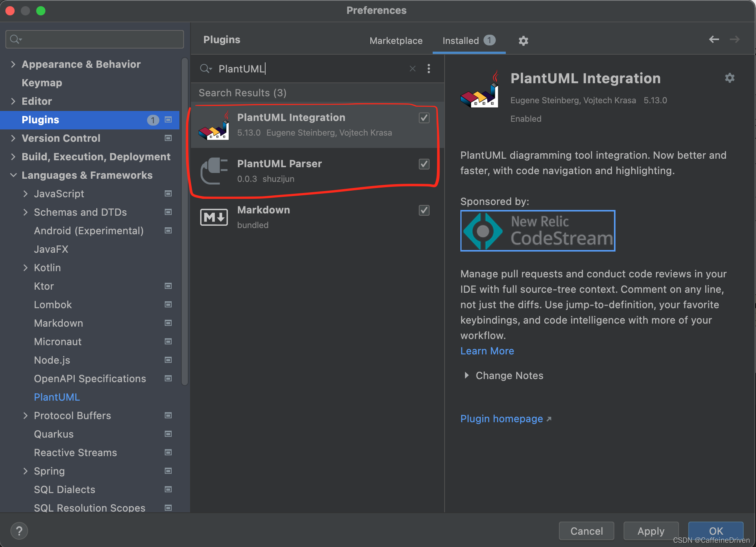The image size is (756, 547).
Task: Click the Markdown plugin M-arrow icon
Action: (x=214, y=217)
